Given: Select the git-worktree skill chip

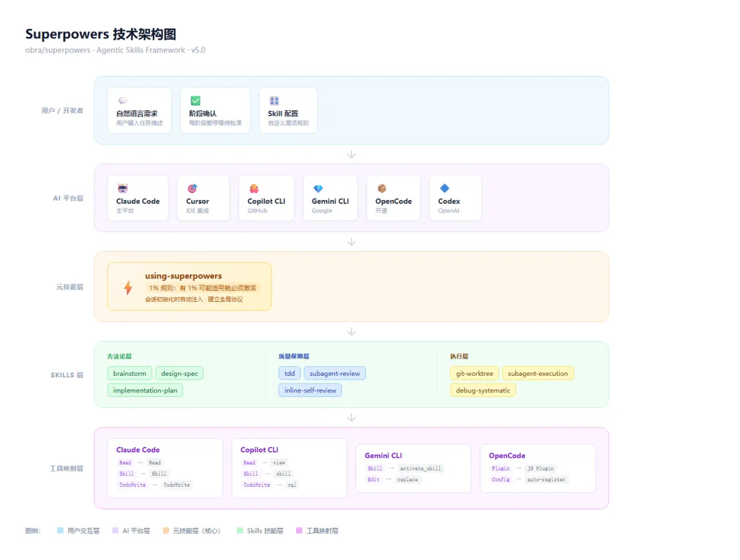Looking at the screenshot, I should [474, 373].
